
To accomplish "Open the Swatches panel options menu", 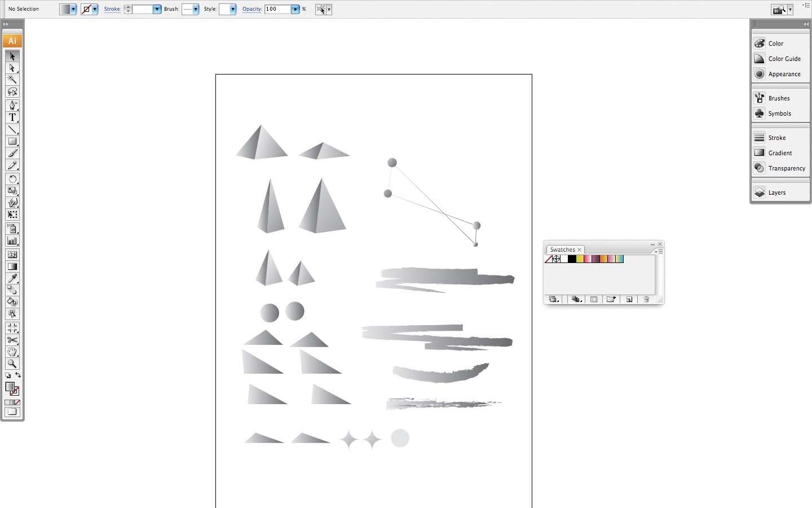I will [x=659, y=251].
